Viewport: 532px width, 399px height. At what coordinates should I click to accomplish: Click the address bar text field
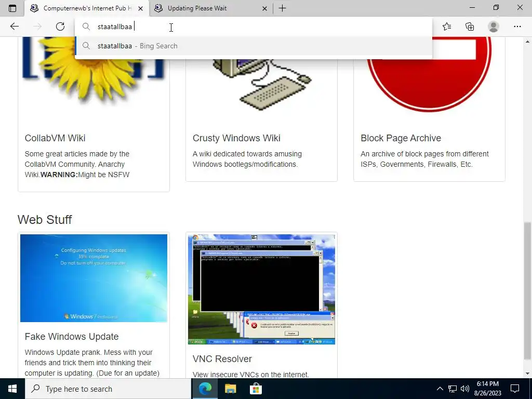[254, 26]
